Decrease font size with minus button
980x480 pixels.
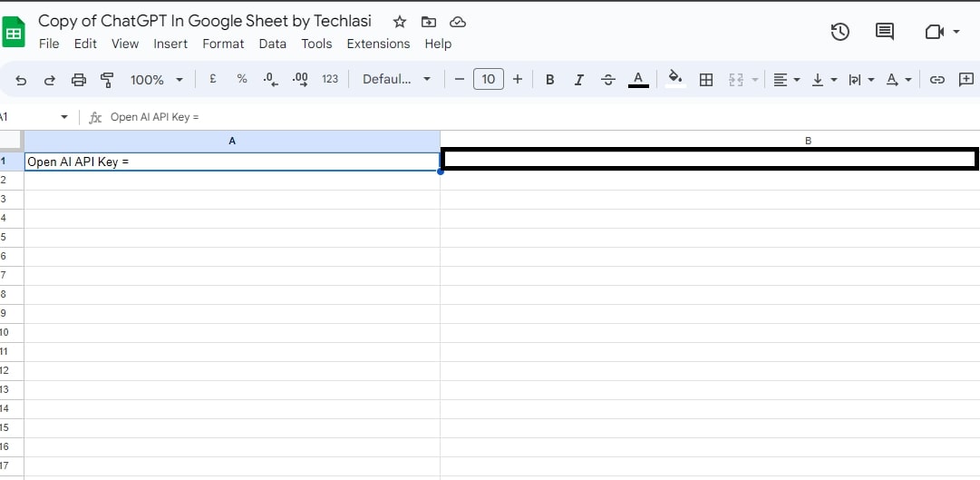click(x=460, y=80)
